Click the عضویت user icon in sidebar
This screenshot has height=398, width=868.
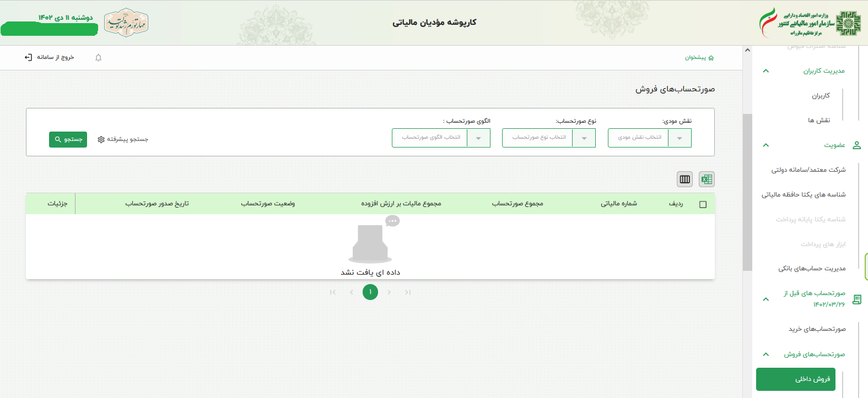pos(856,145)
